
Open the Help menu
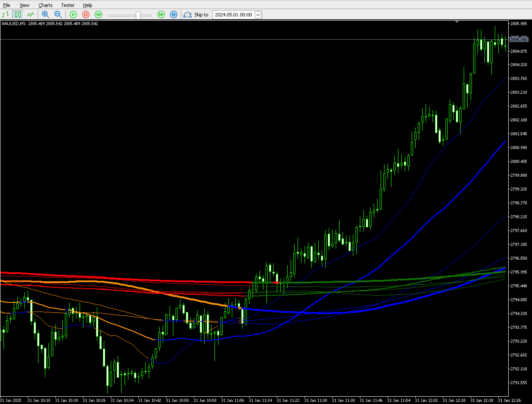(x=88, y=5)
